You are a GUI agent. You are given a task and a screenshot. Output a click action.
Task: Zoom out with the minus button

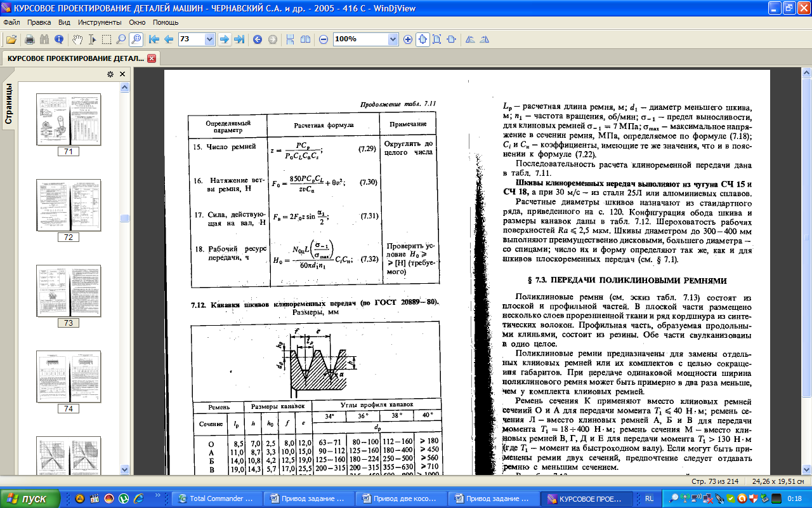coord(324,39)
